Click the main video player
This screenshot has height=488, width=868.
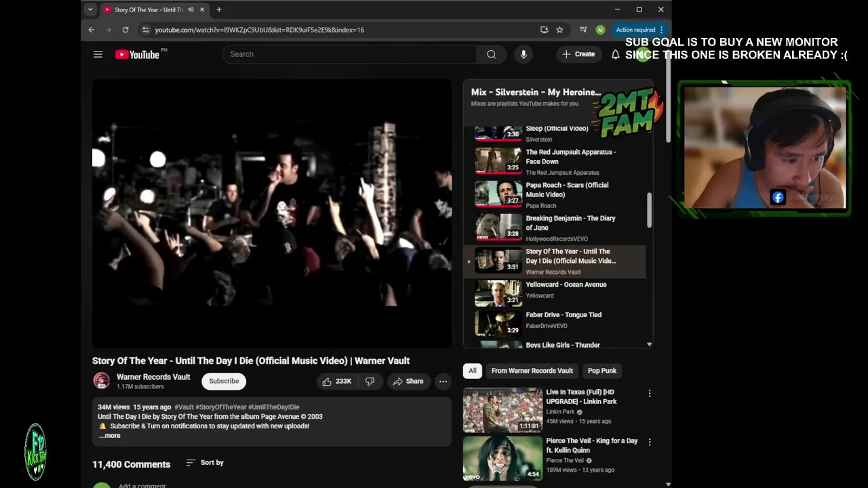point(272,213)
